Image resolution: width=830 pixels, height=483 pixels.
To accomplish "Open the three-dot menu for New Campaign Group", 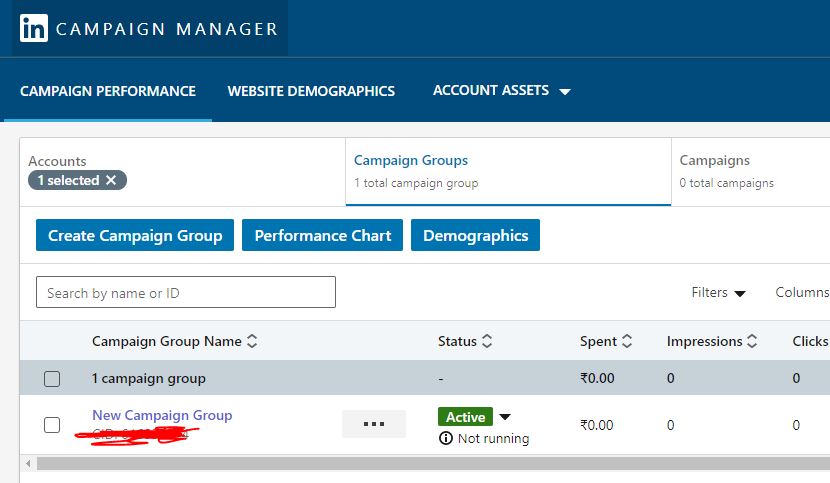I will point(374,424).
